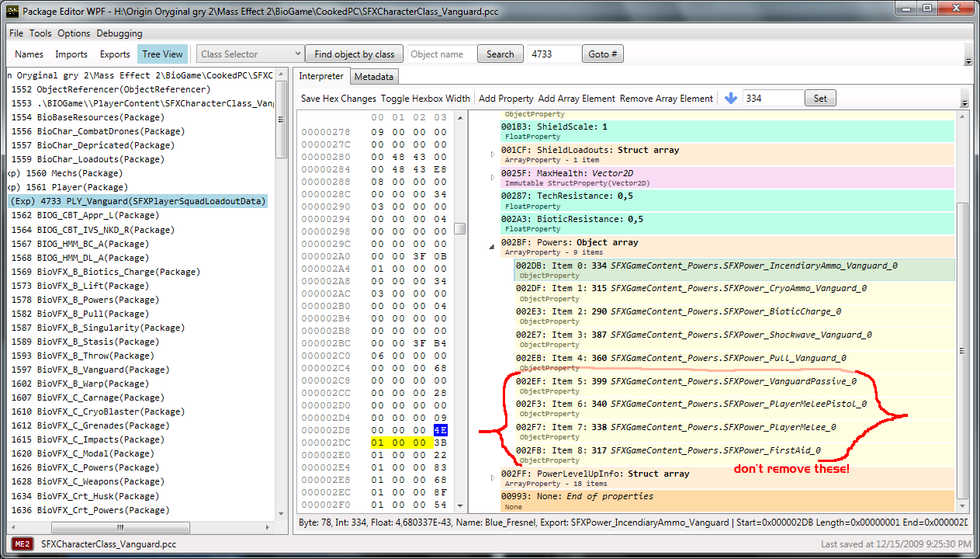Screen dimensions: 980x559
Task: Expand the PowerLevelUpInfo struct array
Action: coord(493,477)
